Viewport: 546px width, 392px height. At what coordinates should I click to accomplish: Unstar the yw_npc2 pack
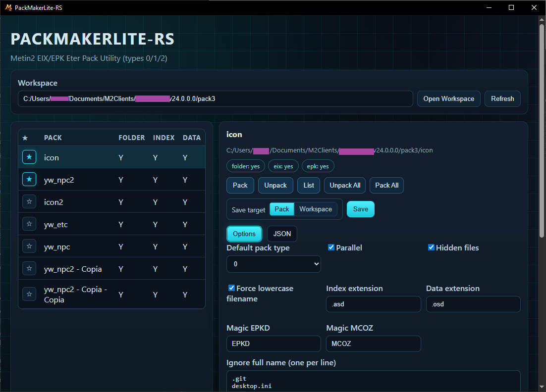[29, 179]
